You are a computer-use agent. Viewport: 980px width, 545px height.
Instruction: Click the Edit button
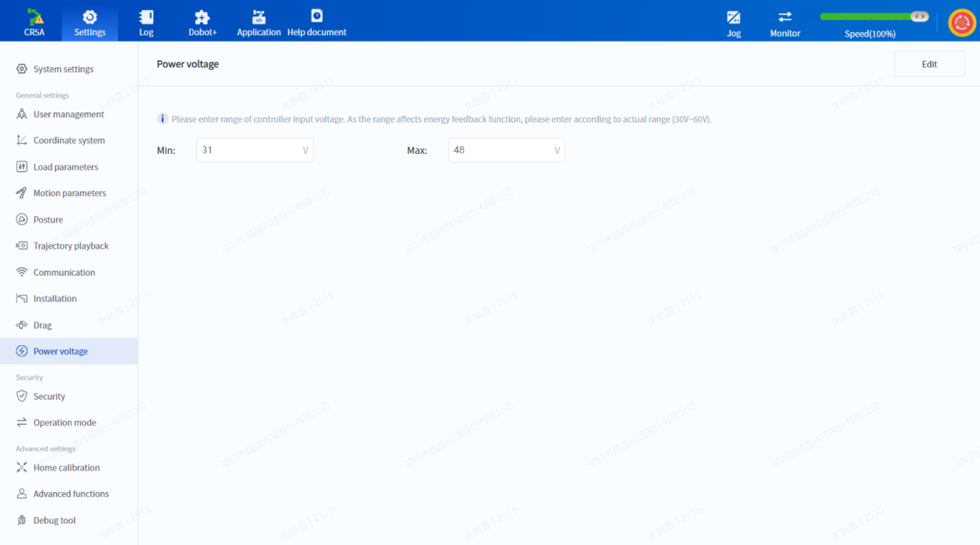929,64
